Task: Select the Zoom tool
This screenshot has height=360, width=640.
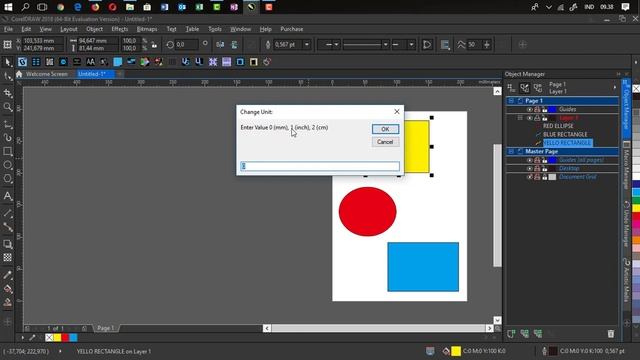Action: (x=8, y=107)
